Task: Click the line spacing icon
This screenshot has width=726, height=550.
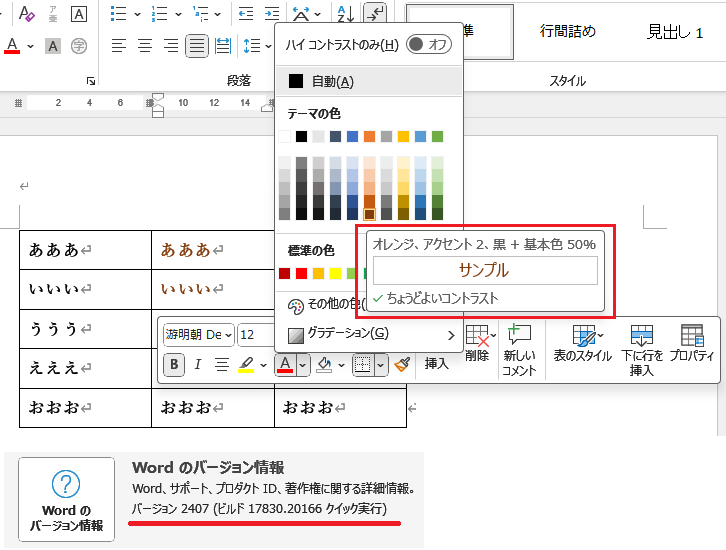Action: [x=251, y=46]
